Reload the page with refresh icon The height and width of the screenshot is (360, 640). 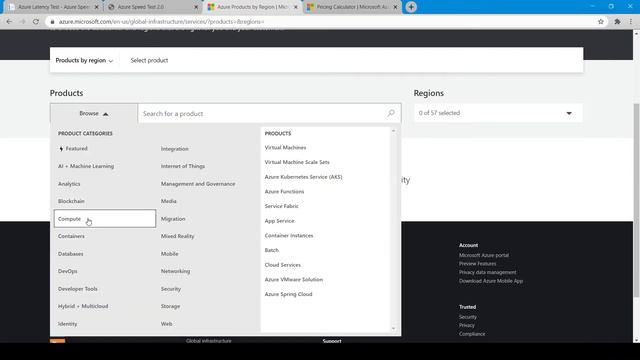point(36,22)
